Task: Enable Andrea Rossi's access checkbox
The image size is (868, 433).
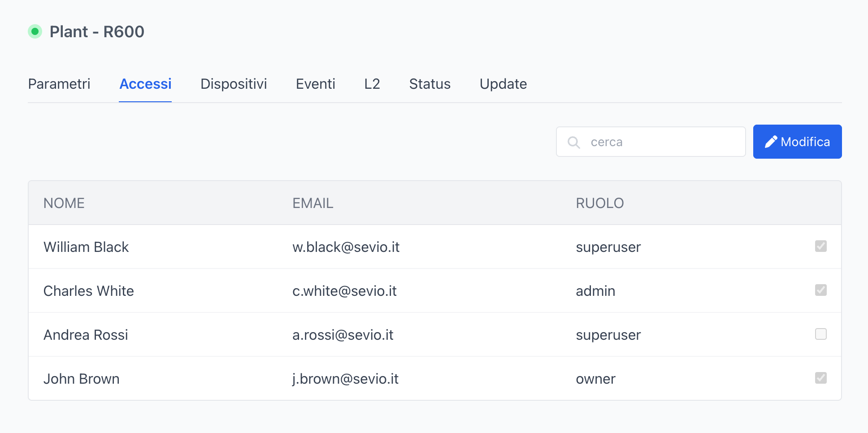Action: 820,334
